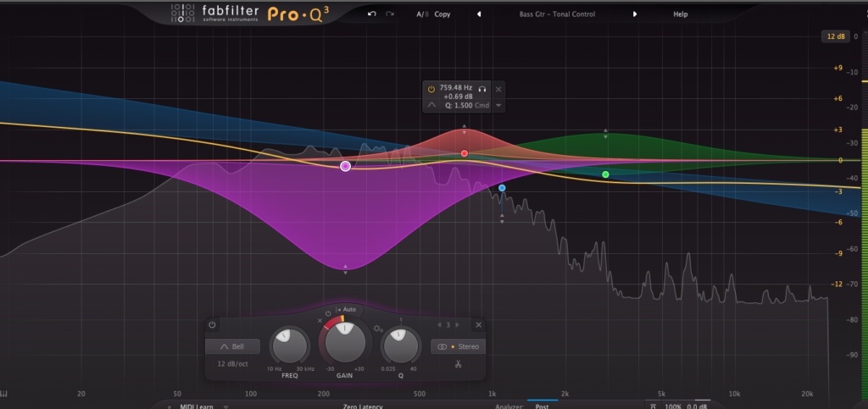Select the green EQ band node
Screen dimensions: 868x409
pos(605,174)
